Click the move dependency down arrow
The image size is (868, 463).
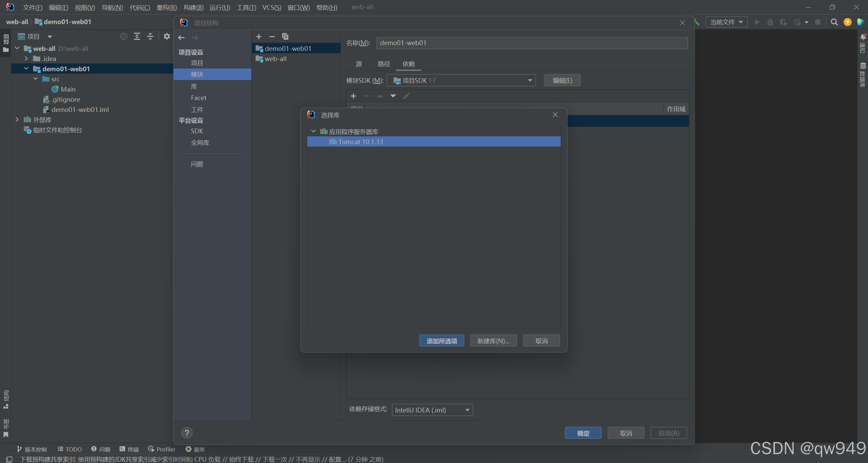pyautogui.click(x=393, y=96)
